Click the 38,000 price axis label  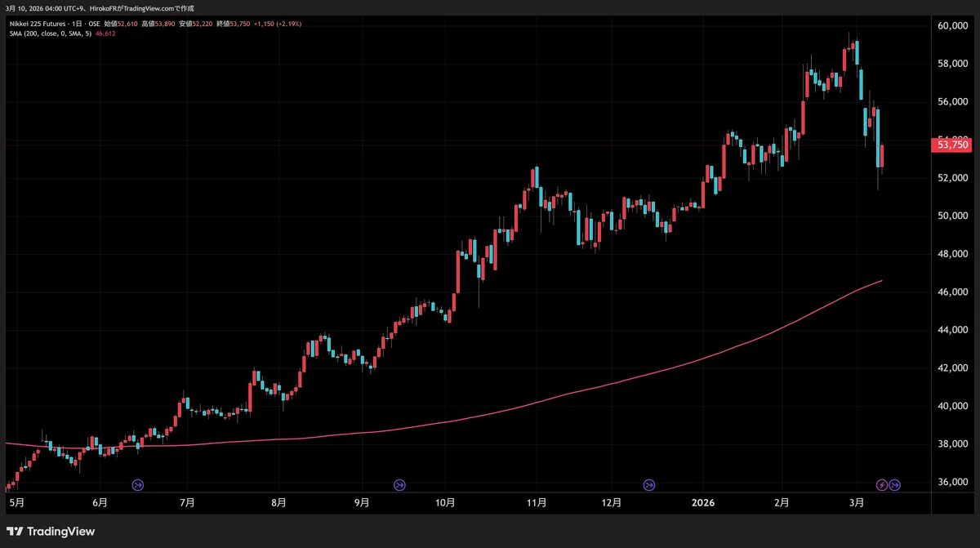(x=952, y=444)
